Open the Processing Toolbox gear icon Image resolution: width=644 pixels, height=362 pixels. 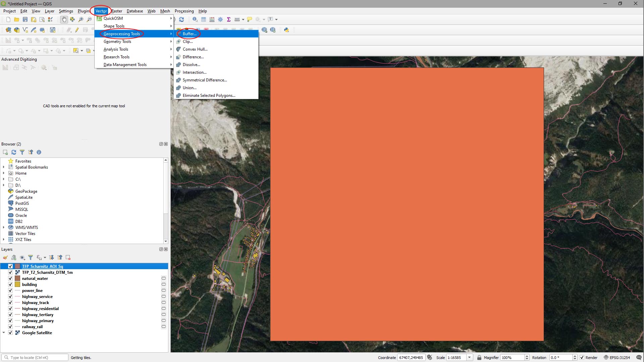point(220,19)
